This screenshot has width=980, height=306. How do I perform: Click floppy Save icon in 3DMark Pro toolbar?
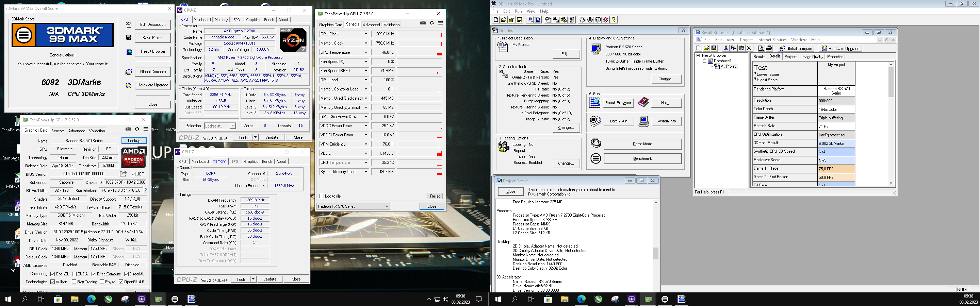coord(519,20)
